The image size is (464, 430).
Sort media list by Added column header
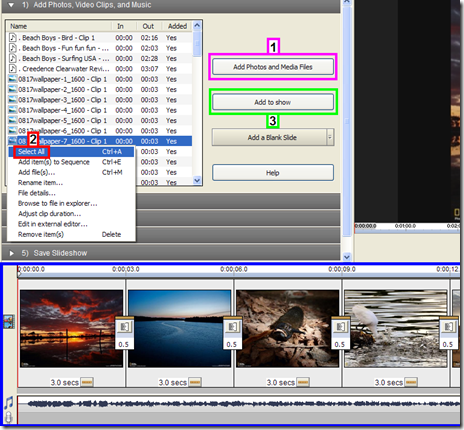[x=177, y=26]
